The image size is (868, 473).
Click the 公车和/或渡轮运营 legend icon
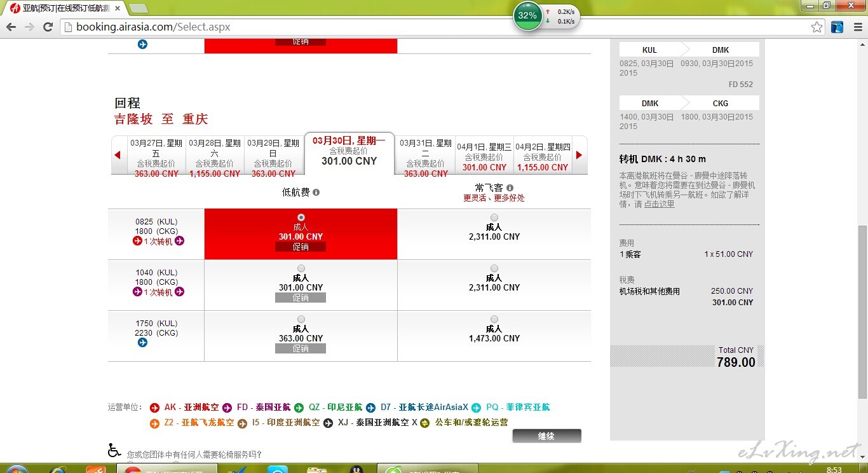coord(424,423)
